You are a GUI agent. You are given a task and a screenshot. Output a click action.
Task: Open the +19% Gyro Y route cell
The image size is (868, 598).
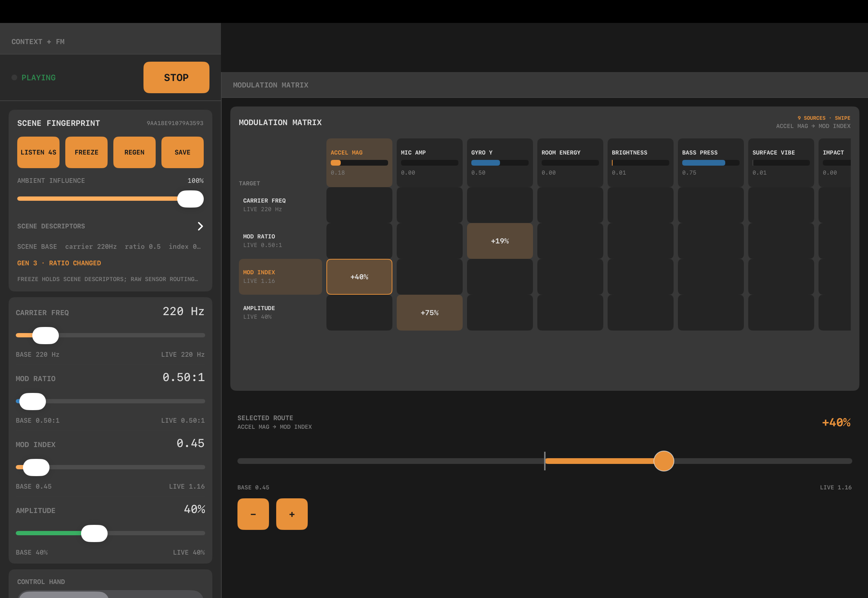[x=500, y=241]
